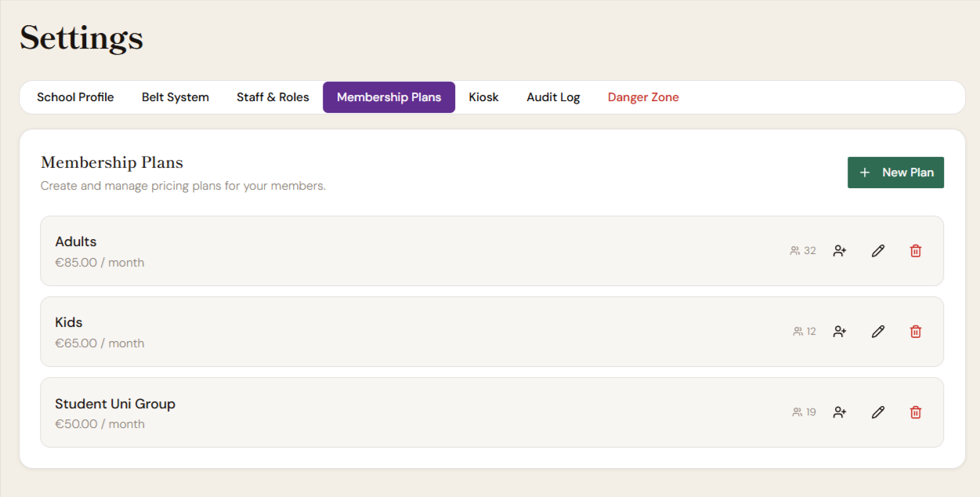Click the Settings page title
This screenshot has width=980, height=497.
(x=81, y=38)
